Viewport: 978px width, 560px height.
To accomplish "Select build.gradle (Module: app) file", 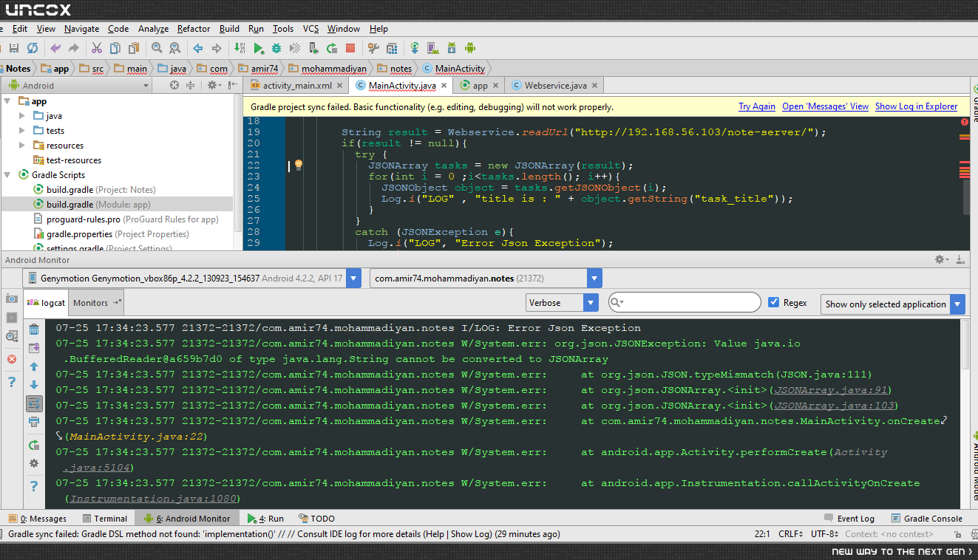I will tap(117, 205).
